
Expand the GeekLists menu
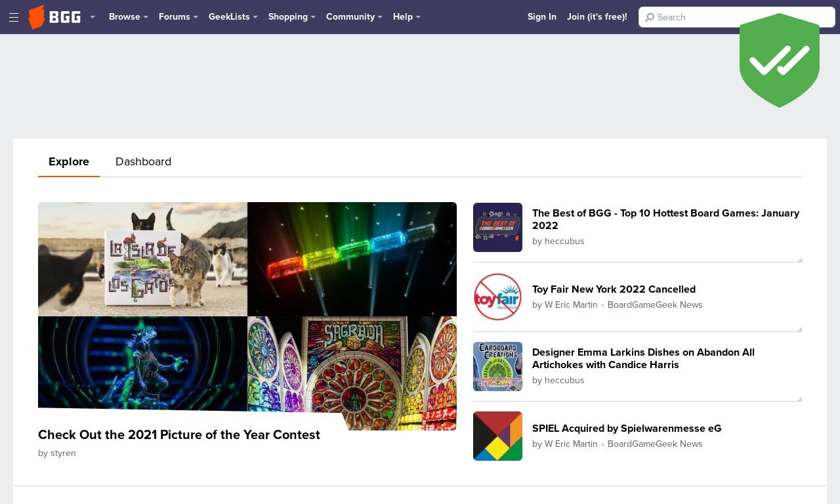(233, 17)
